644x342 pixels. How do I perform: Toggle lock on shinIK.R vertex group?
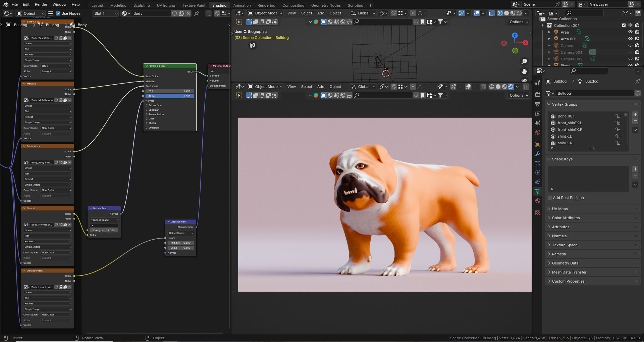(x=618, y=143)
